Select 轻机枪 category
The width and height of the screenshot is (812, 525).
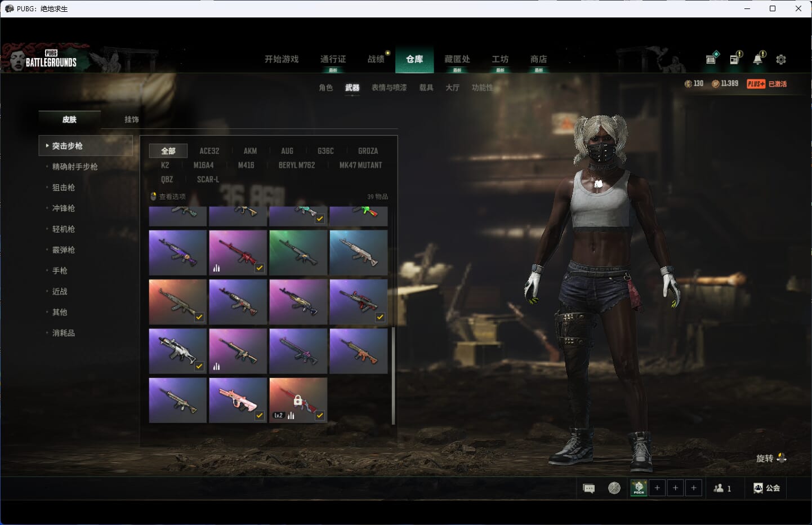point(64,229)
